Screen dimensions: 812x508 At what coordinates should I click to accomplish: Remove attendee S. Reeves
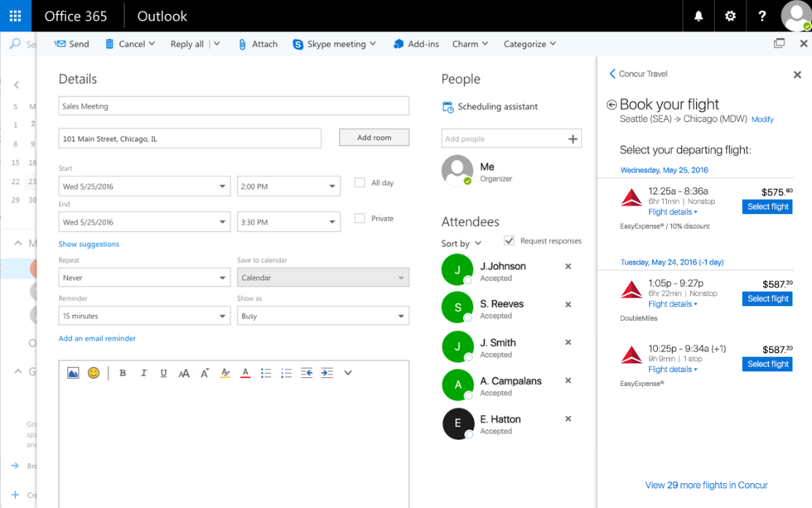tap(568, 304)
